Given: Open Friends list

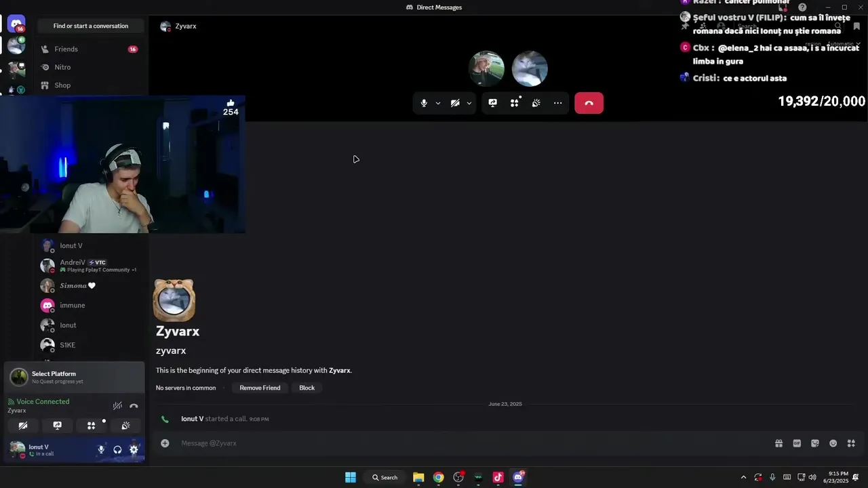Looking at the screenshot, I should coord(90,49).
